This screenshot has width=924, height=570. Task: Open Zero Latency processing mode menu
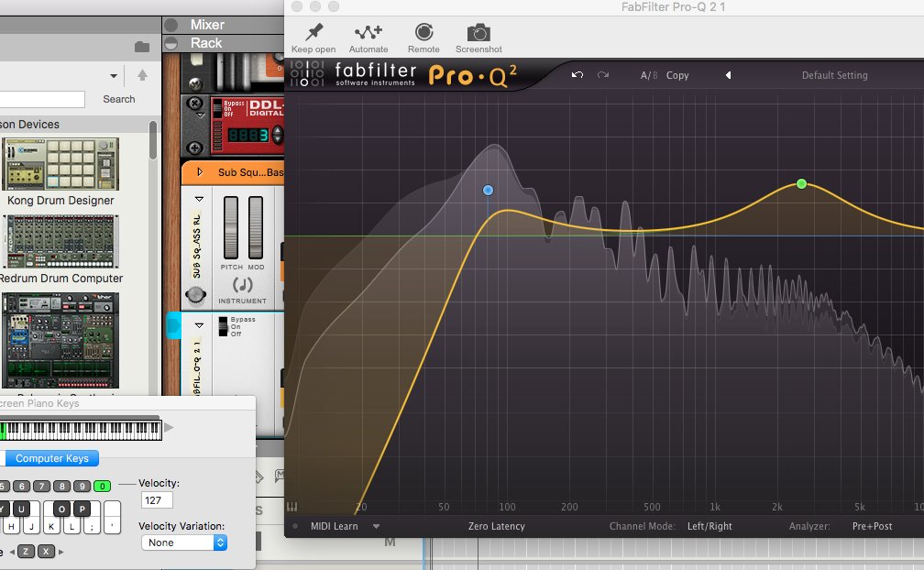[496, 526]
